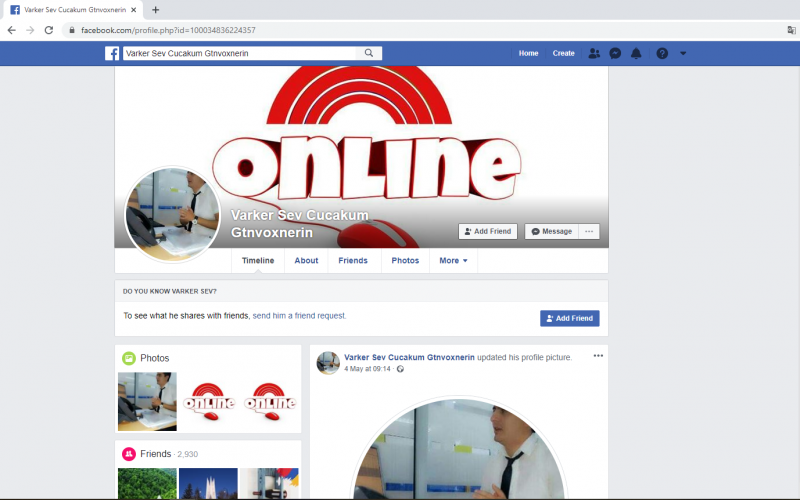
Task: Open the account menu dropdown arrow
Action: coord(683,53)
